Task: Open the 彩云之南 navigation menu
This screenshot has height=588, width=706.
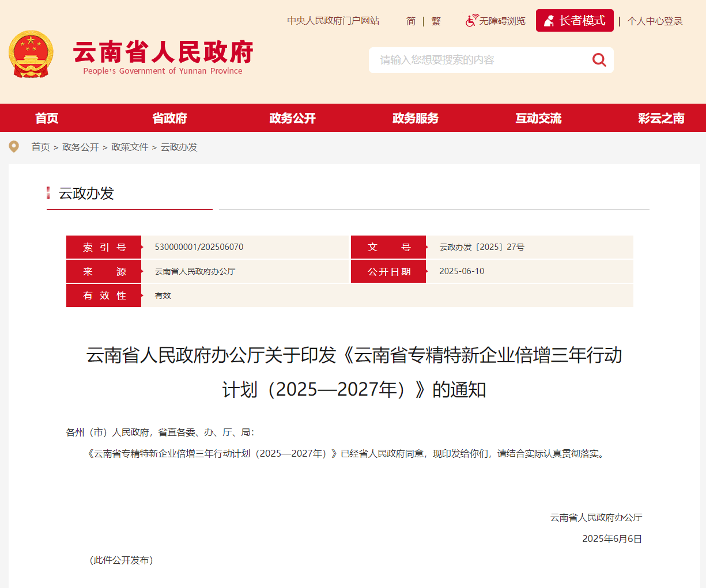Action: pos(661,118)
